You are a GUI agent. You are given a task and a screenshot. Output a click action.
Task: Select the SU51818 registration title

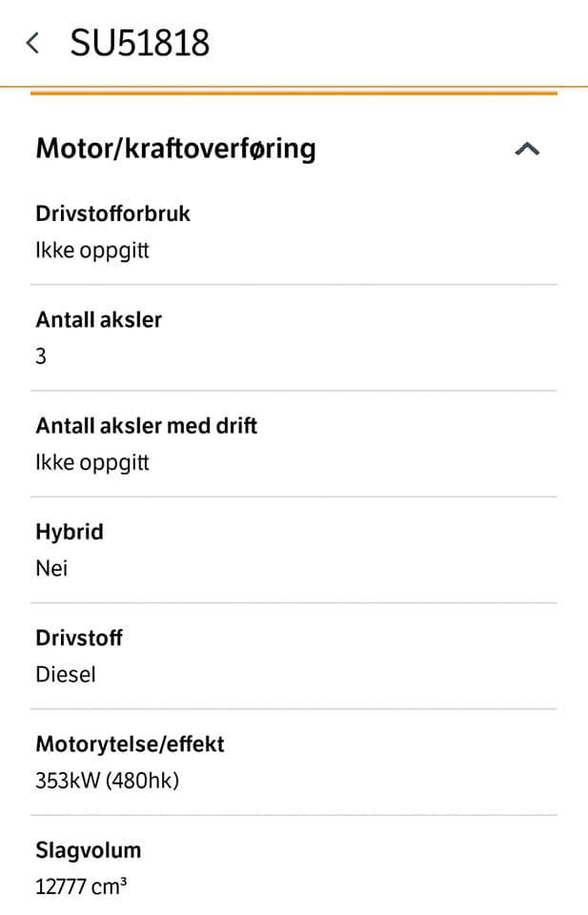tap(139, 43)
